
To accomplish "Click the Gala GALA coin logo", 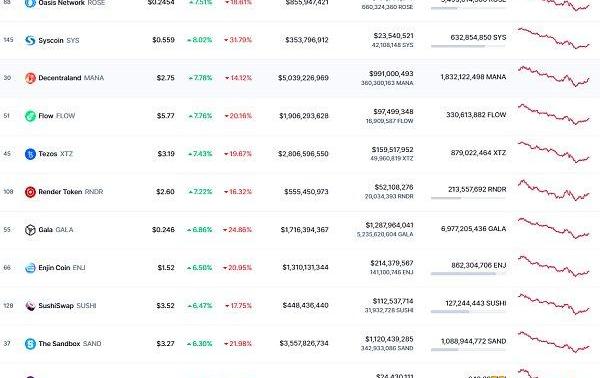I will point(30,230).
